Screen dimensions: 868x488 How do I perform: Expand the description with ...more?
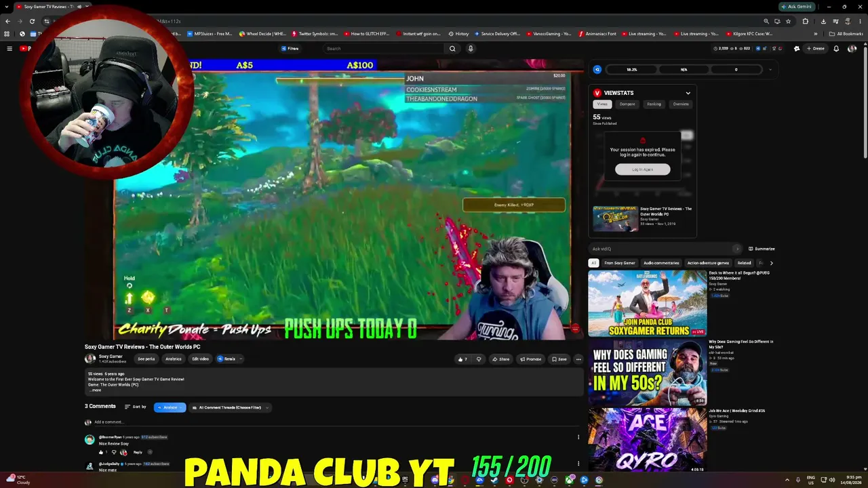click(x=95, y=390)
